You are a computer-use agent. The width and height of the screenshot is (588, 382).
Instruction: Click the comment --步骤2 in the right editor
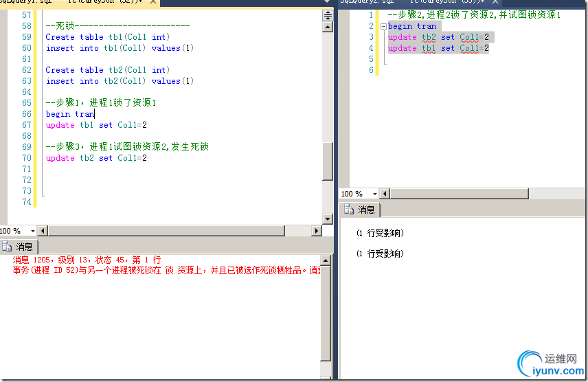pos(474,15)
